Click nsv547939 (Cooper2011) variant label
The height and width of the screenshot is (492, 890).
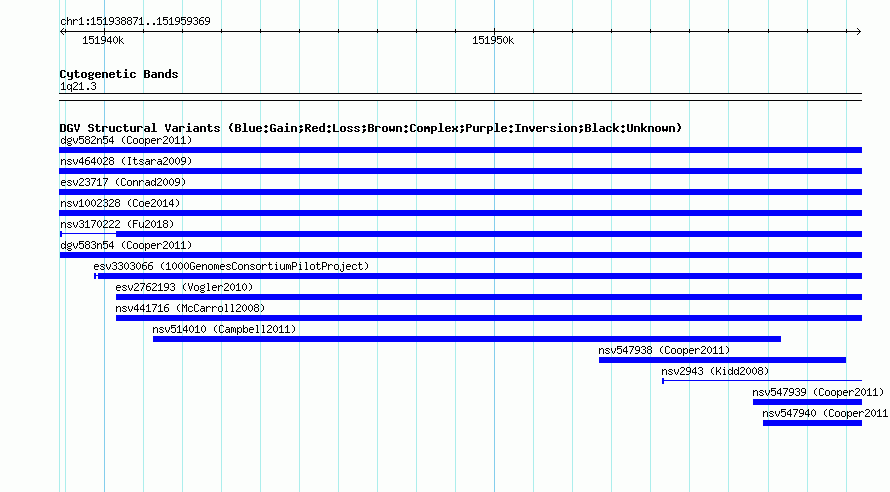818,392
